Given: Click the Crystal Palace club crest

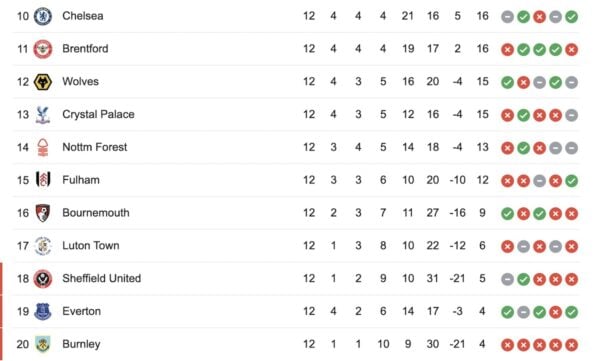Looking at the screenshot, I should [43, 115].
